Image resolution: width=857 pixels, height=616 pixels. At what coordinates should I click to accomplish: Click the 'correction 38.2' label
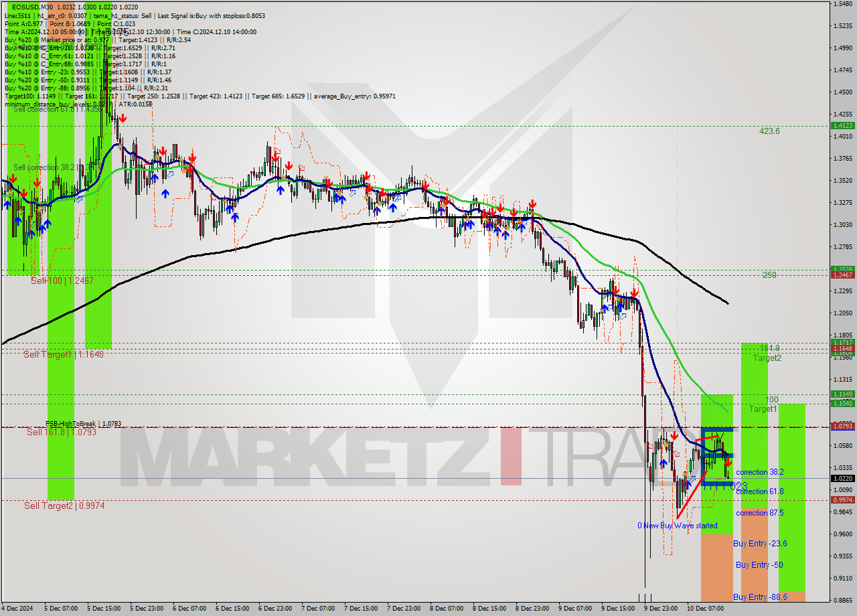point(760,472)
